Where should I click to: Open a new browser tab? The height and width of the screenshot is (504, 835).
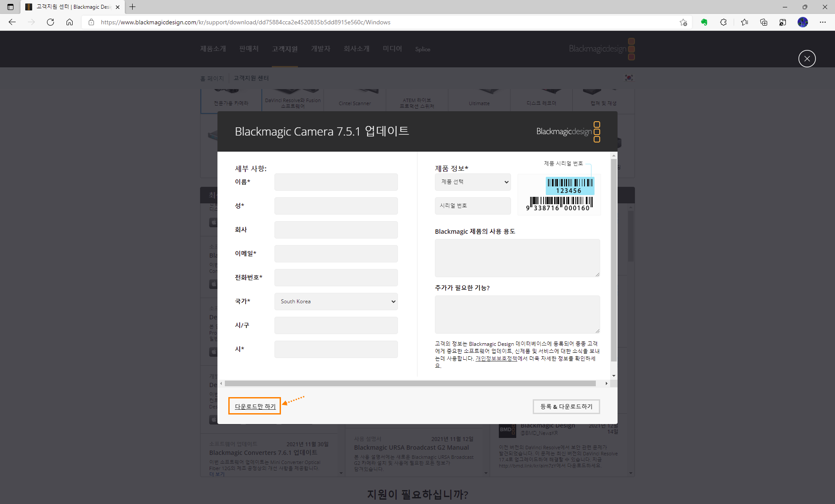133,7
